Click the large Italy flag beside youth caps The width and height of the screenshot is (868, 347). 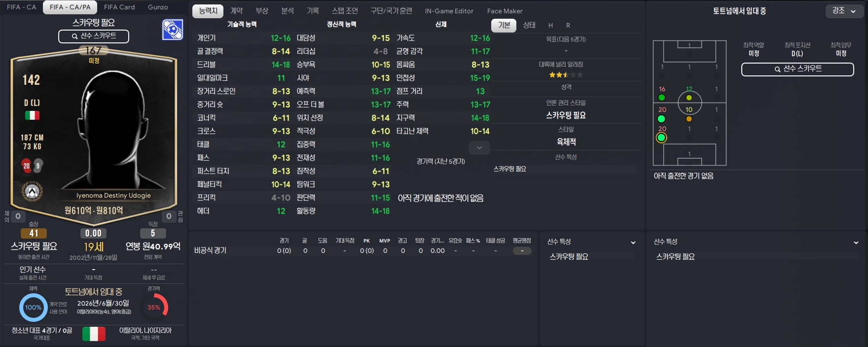point(94,334)
